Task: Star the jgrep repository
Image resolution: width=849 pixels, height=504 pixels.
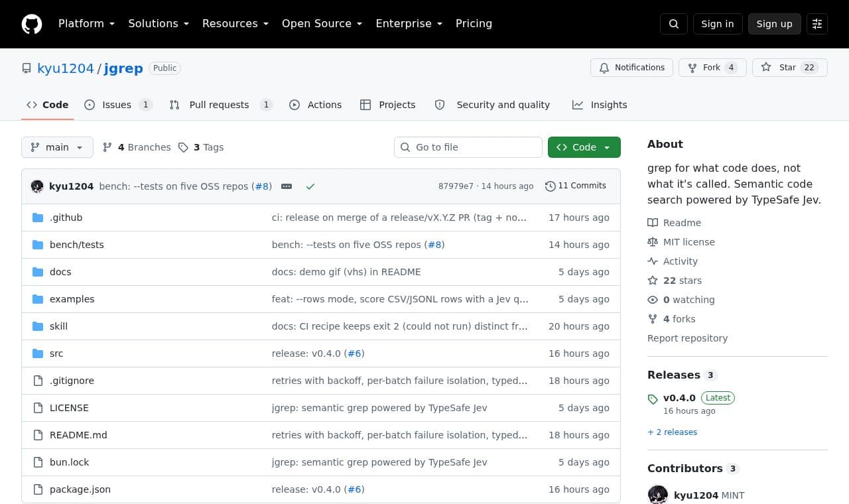Action: [789, 68]
